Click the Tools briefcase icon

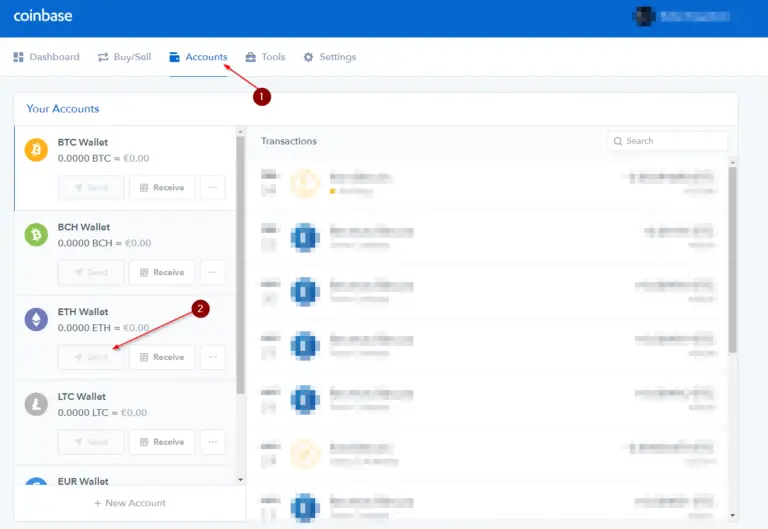coord(250,57)
